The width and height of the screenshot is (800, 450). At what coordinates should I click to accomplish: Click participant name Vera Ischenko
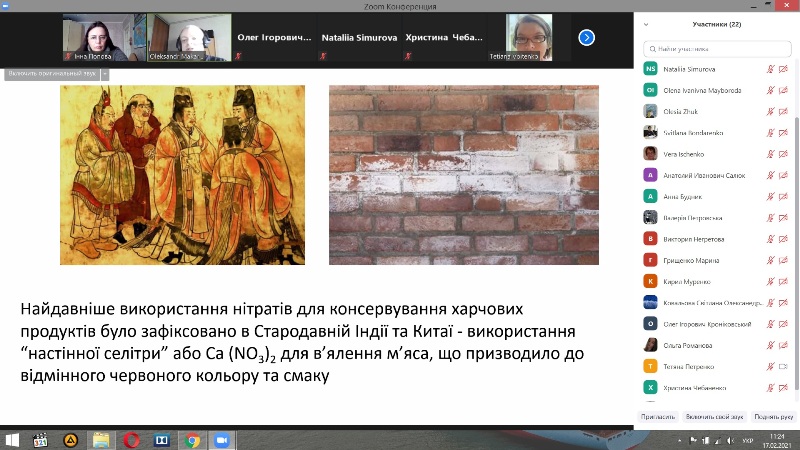point(683,154)
